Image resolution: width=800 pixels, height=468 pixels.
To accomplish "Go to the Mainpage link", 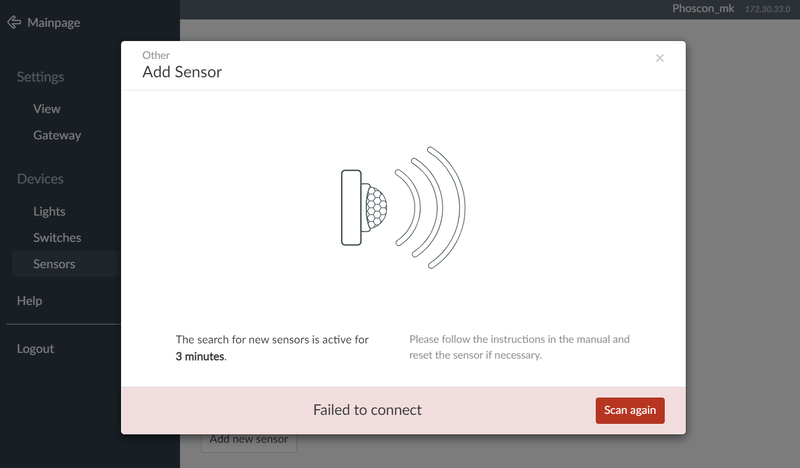I will pos(53,22).
